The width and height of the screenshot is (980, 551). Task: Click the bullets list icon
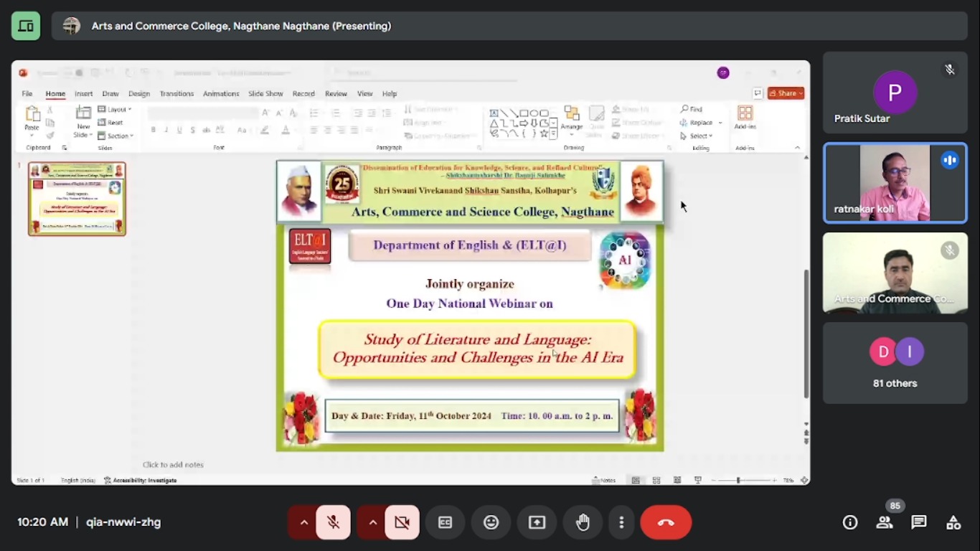(314, 113)
